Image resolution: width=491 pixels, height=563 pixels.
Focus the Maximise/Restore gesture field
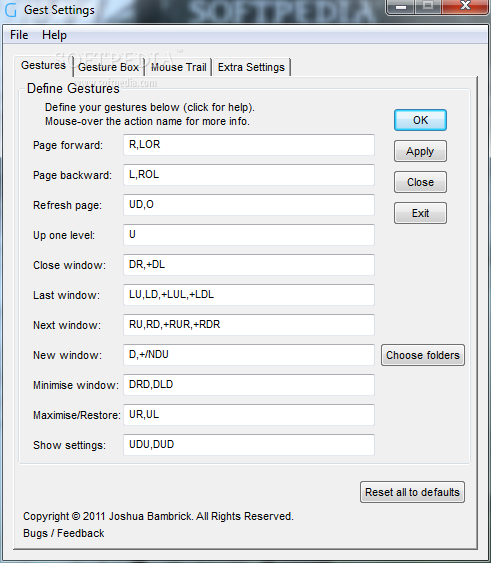coord(249,415)
